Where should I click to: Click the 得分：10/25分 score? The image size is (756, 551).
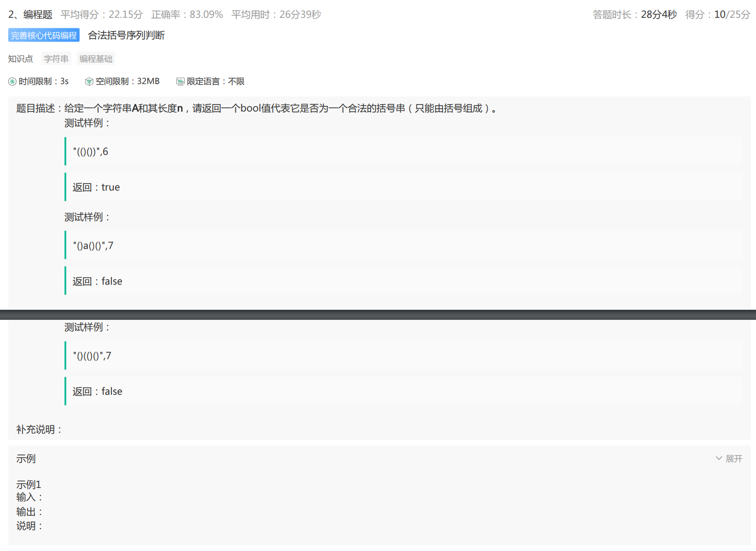[x=718, y=15]
